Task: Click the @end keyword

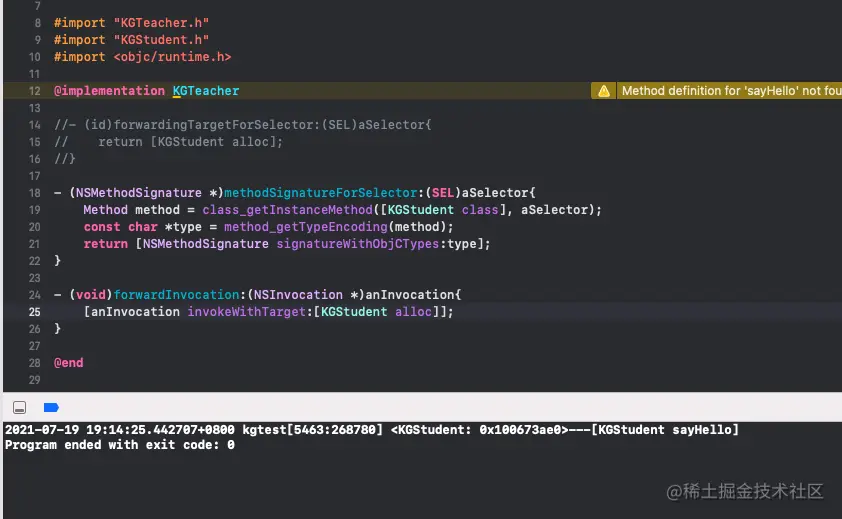Action: click(x=69, y=363)
